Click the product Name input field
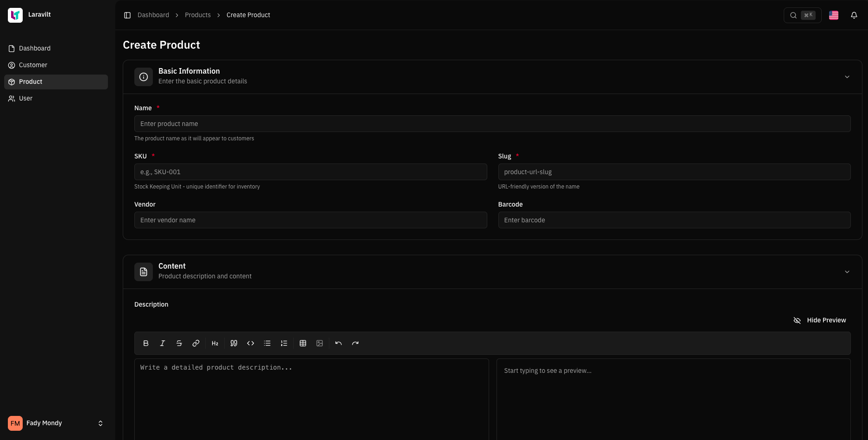 (x=492, y=124)
